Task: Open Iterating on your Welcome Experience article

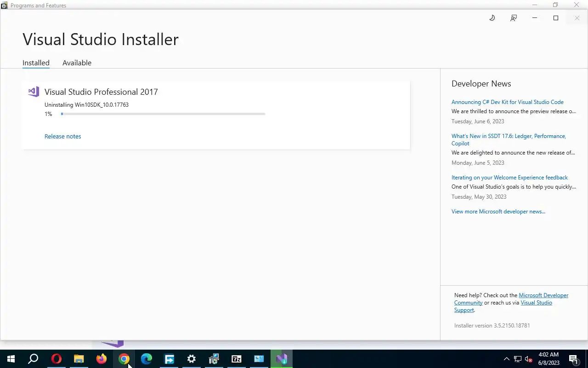Action: click(x=509, y=178)
